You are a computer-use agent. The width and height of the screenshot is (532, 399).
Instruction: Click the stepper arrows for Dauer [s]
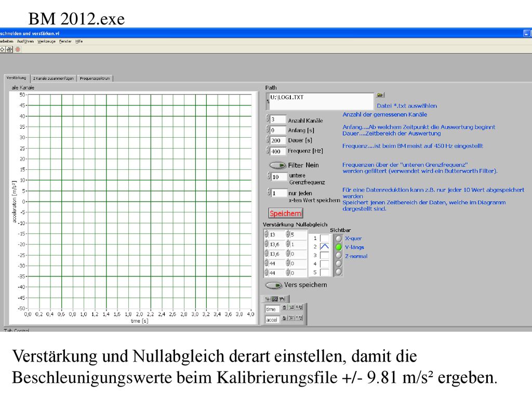pos(268,140)
